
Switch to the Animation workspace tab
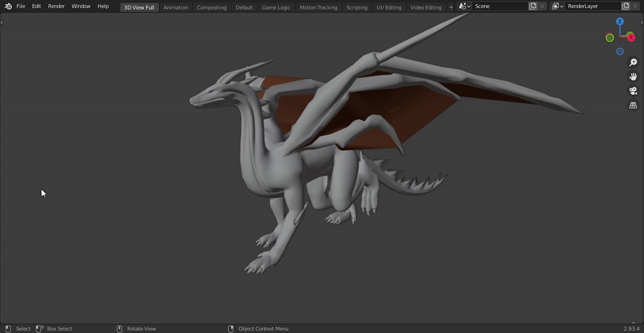[x=175, y=7]
